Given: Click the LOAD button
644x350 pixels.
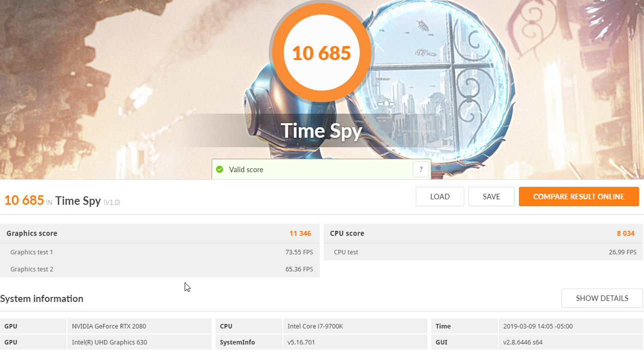Looking at the screenshot, I should 440,197.
